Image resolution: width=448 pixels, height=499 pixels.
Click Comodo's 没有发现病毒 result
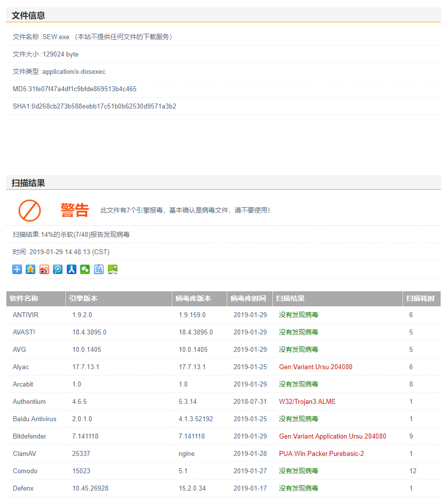pos(299,471)
